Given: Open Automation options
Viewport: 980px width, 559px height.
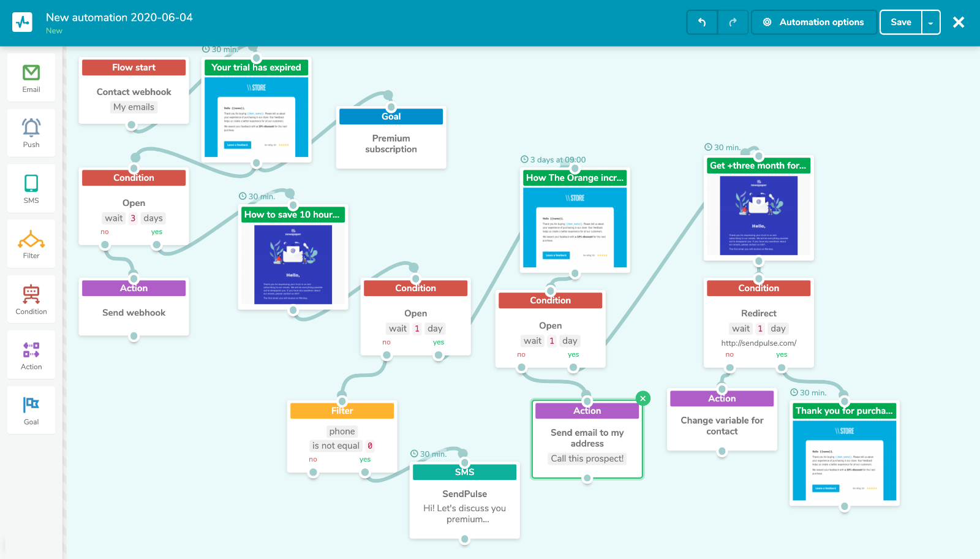Looking at the screenshot, I should click(x=814, y=21).
